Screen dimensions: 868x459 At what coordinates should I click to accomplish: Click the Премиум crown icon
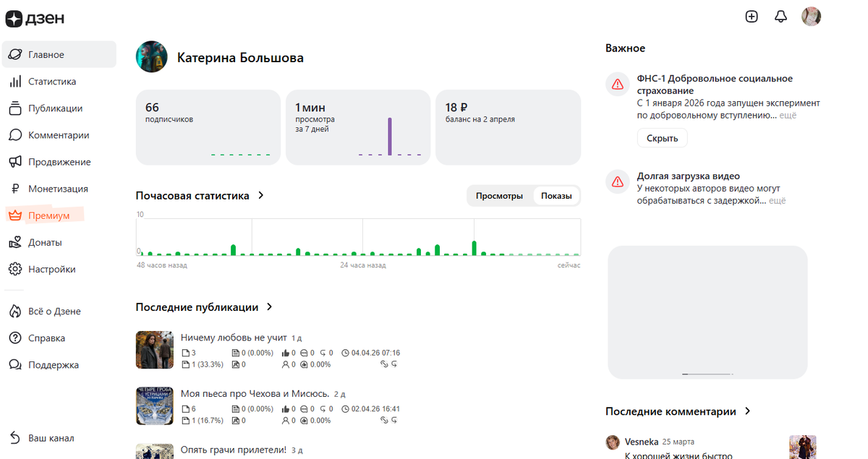pyautogui.click(x=15, y=215)
